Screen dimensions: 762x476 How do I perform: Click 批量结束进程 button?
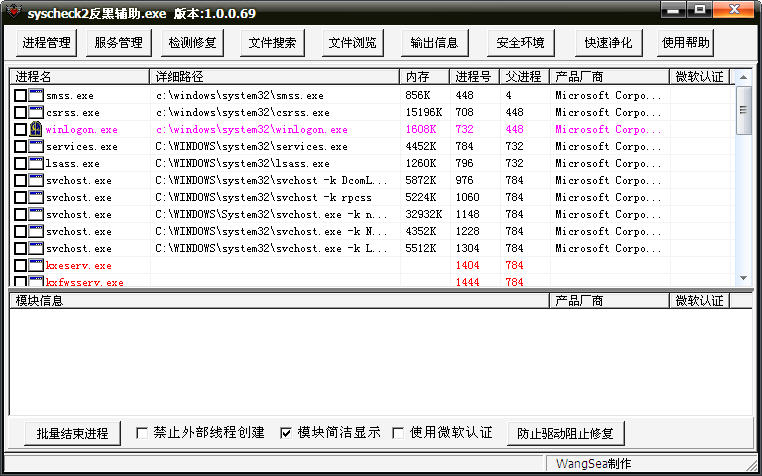(x=72, y=433)
